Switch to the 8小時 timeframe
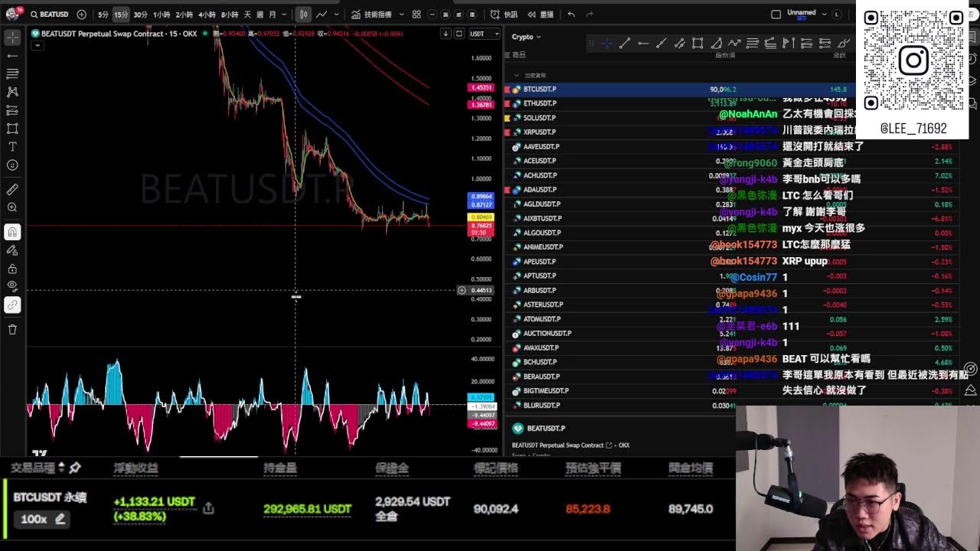This screenshot has height=551, width=980. point(230,15)
